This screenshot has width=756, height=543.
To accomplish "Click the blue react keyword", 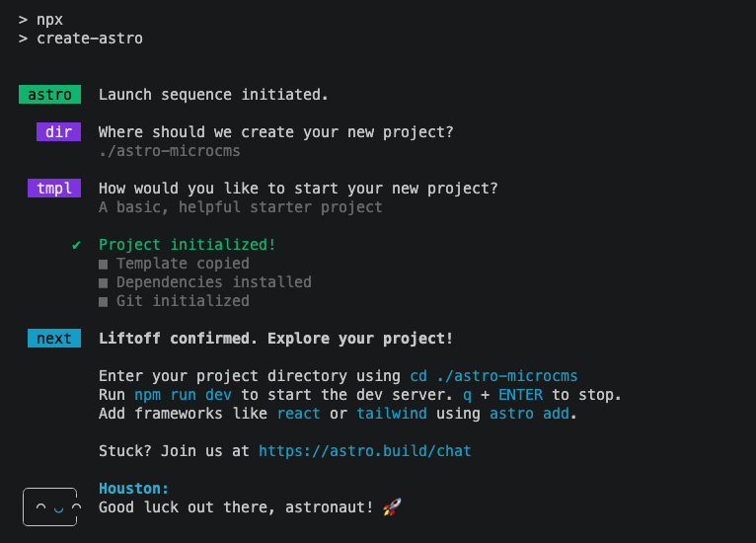I will pyautogui.click(x=298, y=414).
